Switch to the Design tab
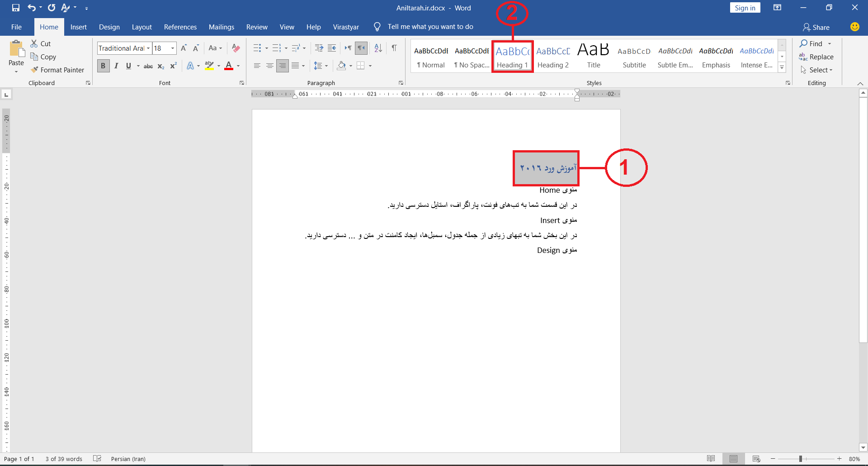 click(109, 27)
